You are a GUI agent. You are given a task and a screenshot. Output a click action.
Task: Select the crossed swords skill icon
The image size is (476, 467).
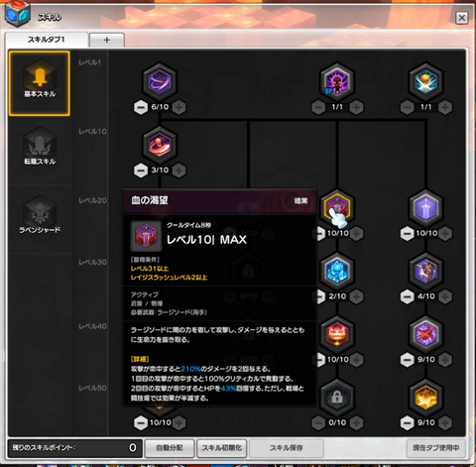(x=425, y=81)
